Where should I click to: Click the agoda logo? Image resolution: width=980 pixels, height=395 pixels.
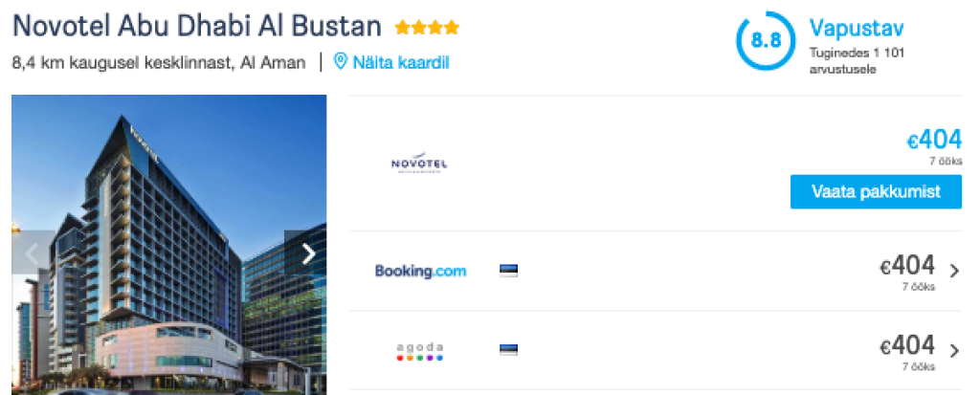click(x=420, y=351)
